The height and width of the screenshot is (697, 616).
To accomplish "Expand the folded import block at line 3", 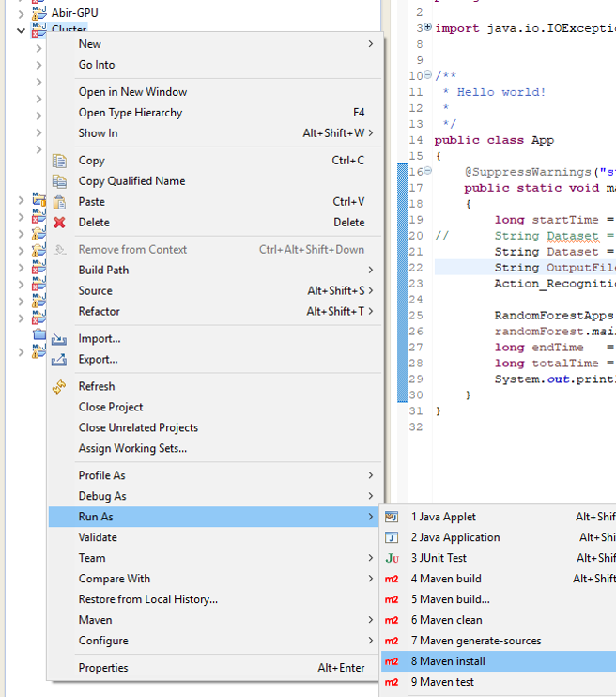I will click(428, 28).
